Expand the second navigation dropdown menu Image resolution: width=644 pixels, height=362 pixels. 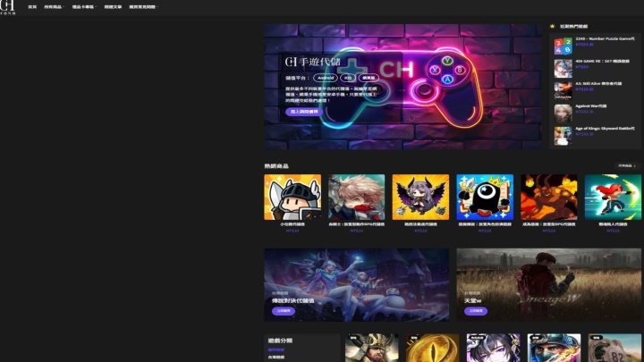(x=55, y=7)
